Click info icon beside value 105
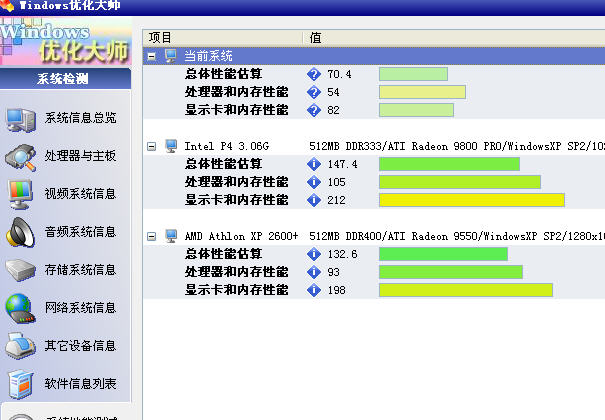Image resolution: width=605 pixels, height=420 pixels. tap(314, 182)
